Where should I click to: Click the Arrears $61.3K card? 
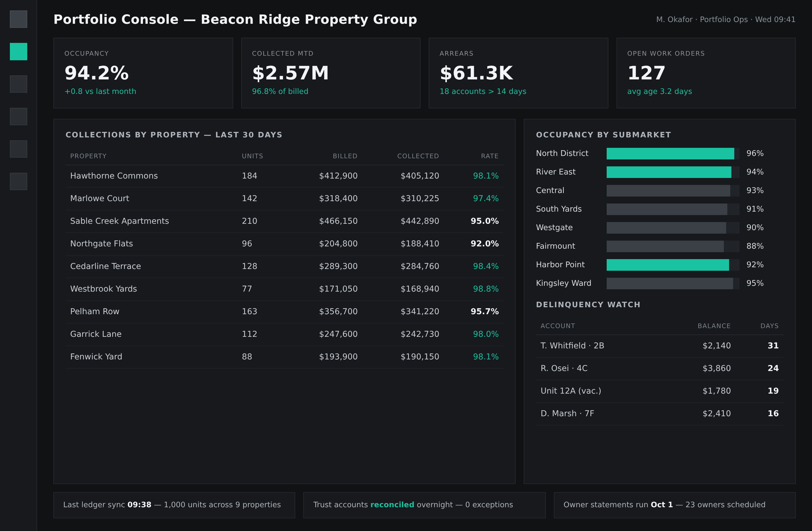518,73
